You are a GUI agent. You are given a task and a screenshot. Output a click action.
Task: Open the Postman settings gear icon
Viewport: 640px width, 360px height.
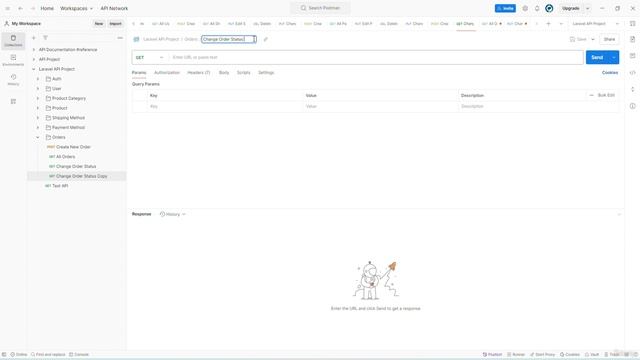(525, 8)
